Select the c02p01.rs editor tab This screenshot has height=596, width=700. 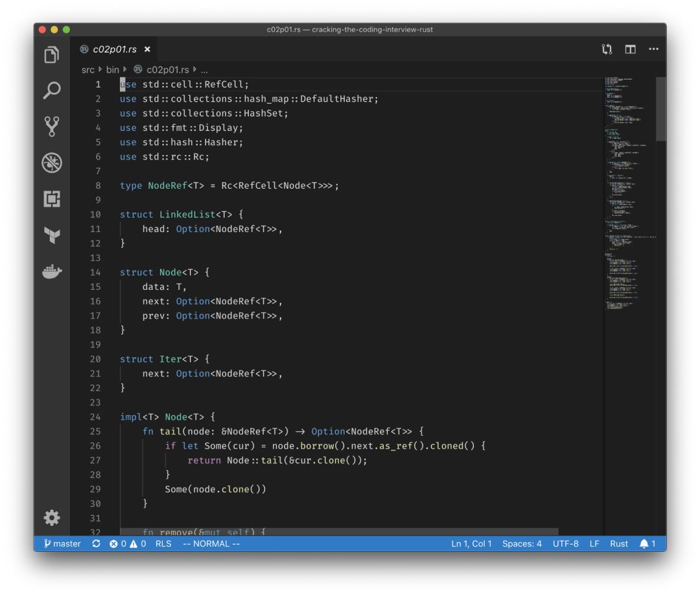(114, 49)
